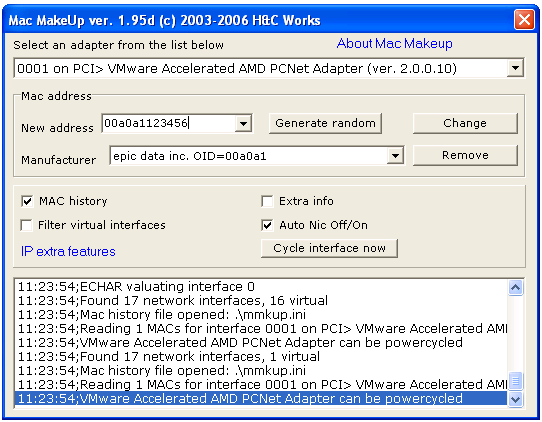Click the Cycle interface now button

329,248
